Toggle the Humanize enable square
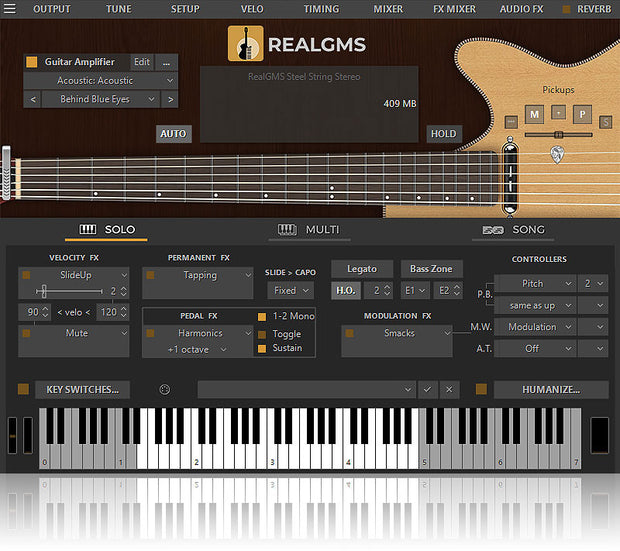The height and width of the screenshot is (551, 620). click(481, 389)
